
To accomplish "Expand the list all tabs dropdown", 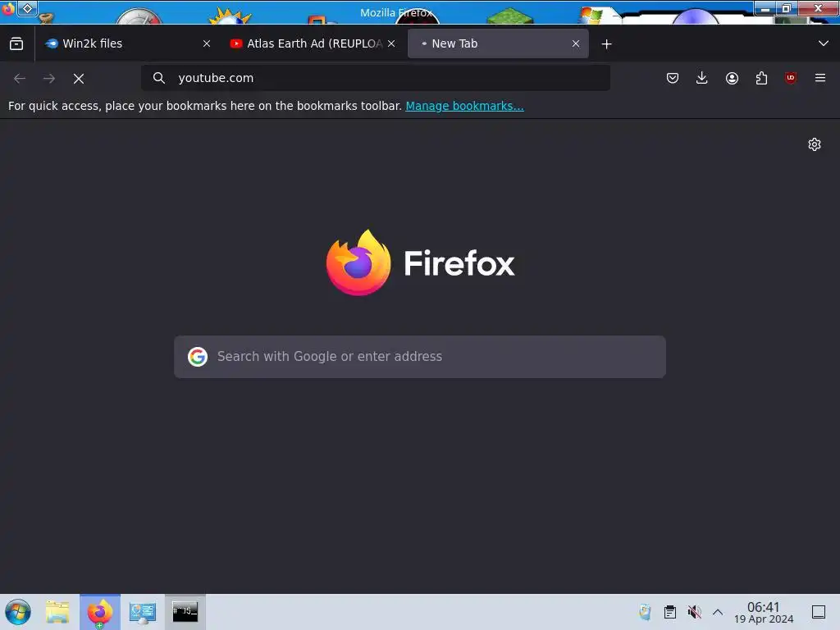I will tap(824, 44).
